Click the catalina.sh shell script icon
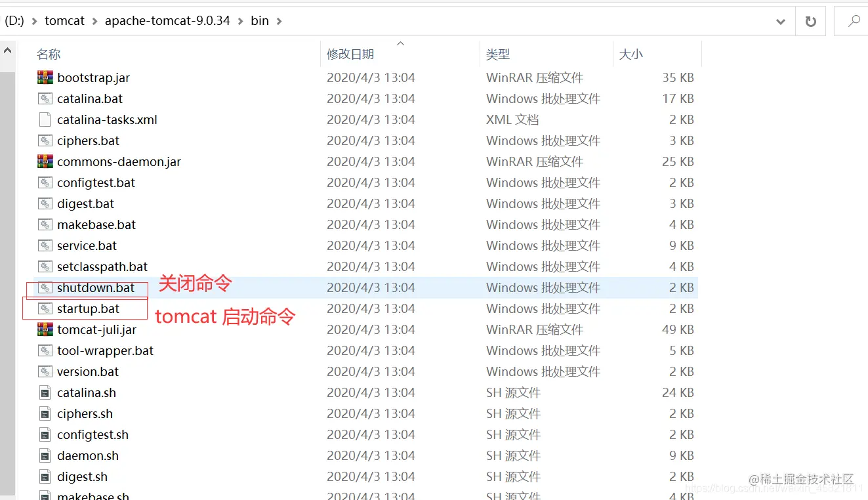The image size is (868, 500). click(x=45, y=392)
